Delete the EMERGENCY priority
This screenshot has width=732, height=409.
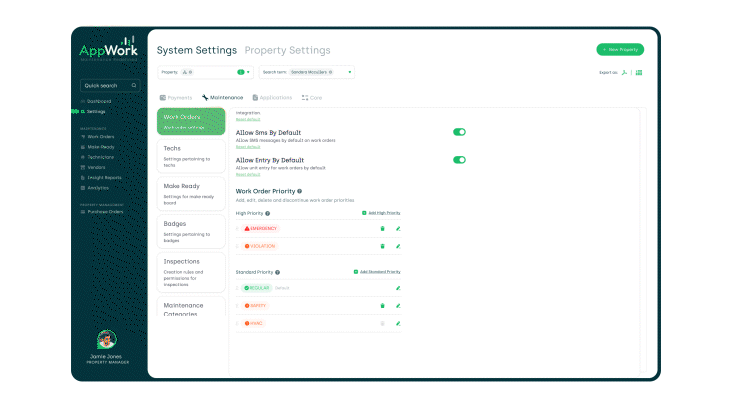coord(381,229)
